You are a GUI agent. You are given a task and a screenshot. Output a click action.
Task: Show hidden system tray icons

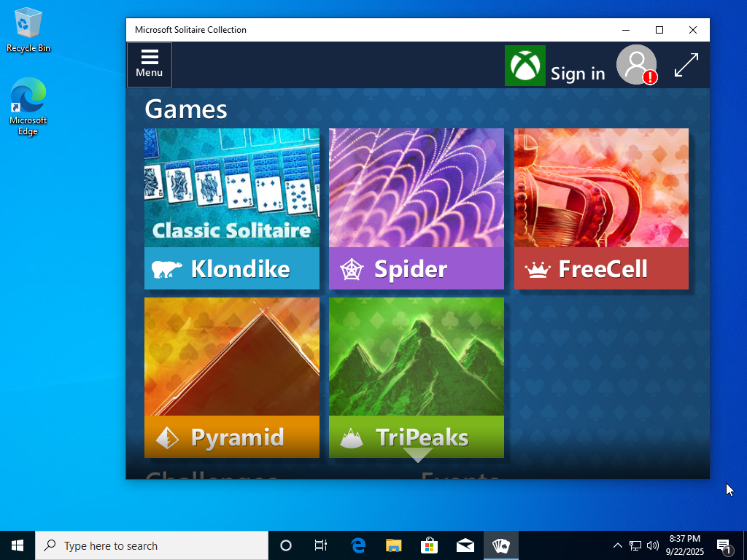(x=617, y=545)
